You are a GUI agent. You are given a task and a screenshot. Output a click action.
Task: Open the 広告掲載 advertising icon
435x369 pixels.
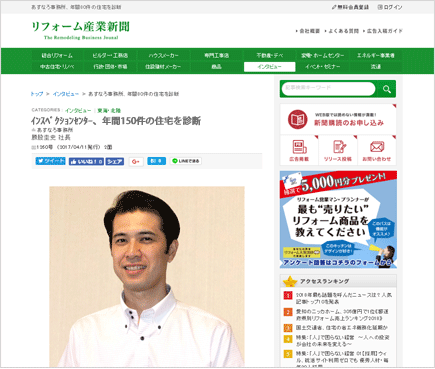coord(299,150)
